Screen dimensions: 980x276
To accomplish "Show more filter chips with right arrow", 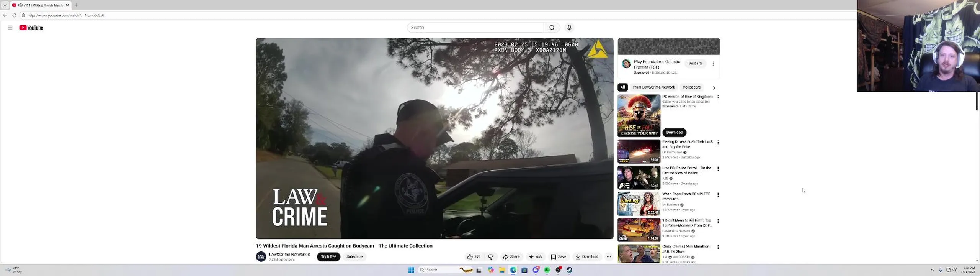I will point(714,88).
